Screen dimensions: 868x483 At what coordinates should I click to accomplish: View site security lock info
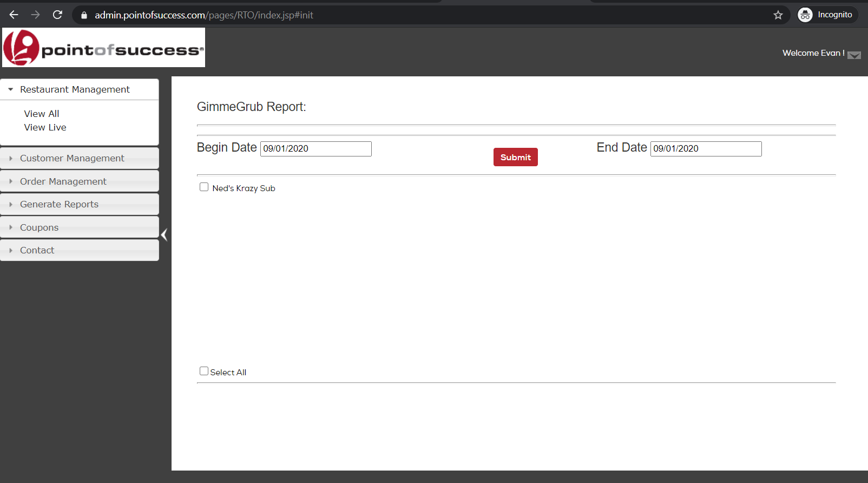(84, 15)
